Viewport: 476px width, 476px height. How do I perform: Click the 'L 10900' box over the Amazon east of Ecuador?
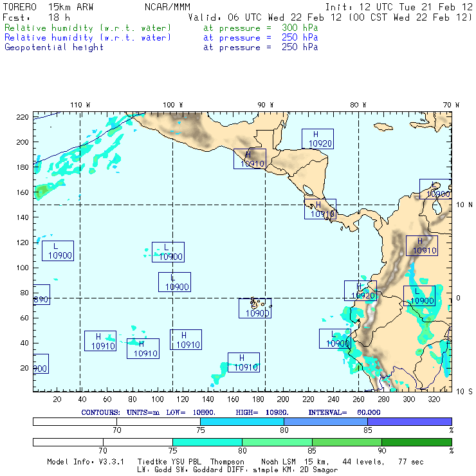point(419,296)
